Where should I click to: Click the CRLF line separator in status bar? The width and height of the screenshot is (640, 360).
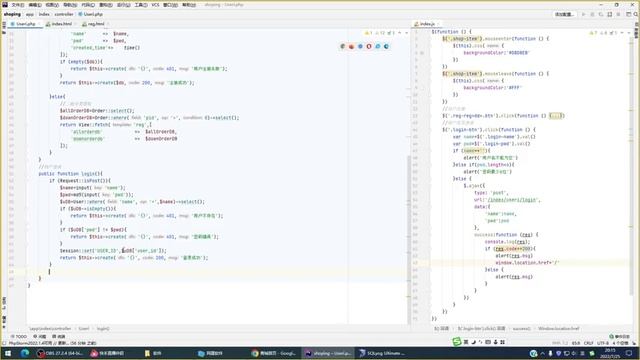(589, 343)
